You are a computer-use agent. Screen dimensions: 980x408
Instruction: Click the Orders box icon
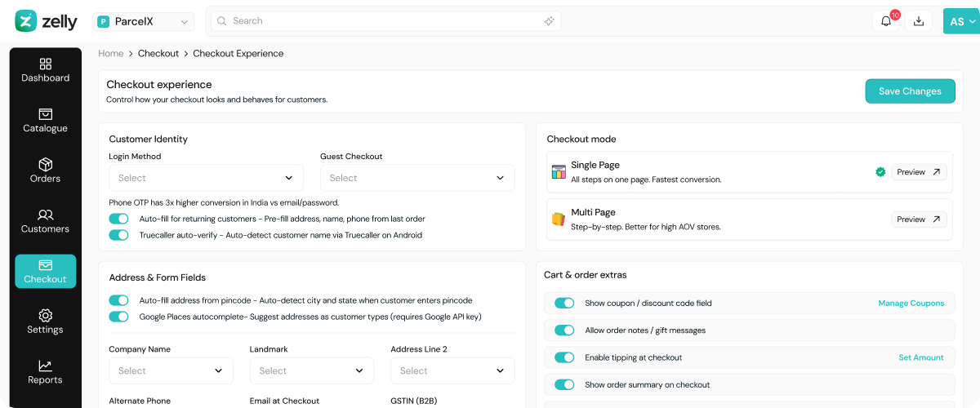pyautogui.click(x=46, y=164)
